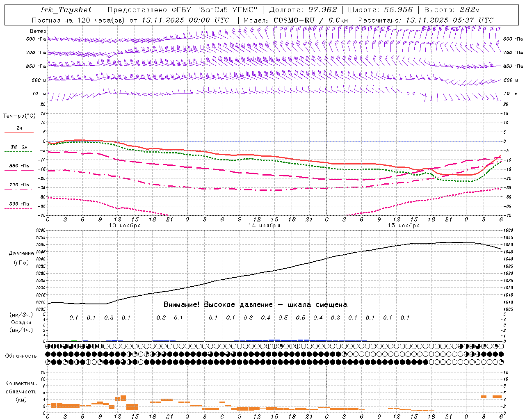Click the Ветер wind panel label
The height and width of the screenshot is (420, 525).
(x=38, y=31)
